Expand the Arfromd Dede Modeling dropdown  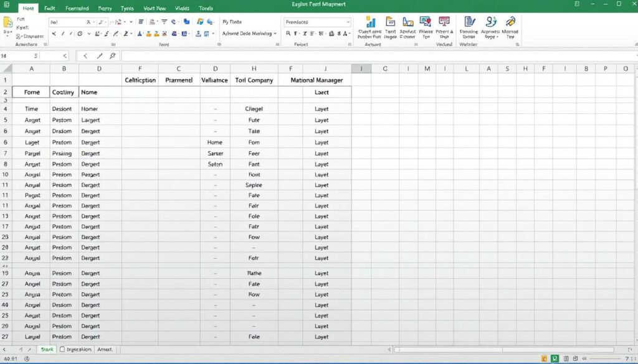(x=275, y=34)
